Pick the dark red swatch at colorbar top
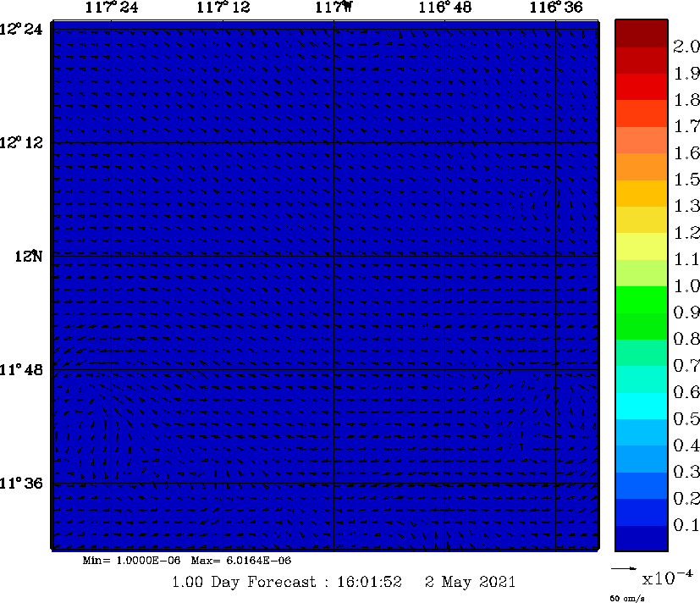Screen dimensions: 700x603 tap(642, 34)
